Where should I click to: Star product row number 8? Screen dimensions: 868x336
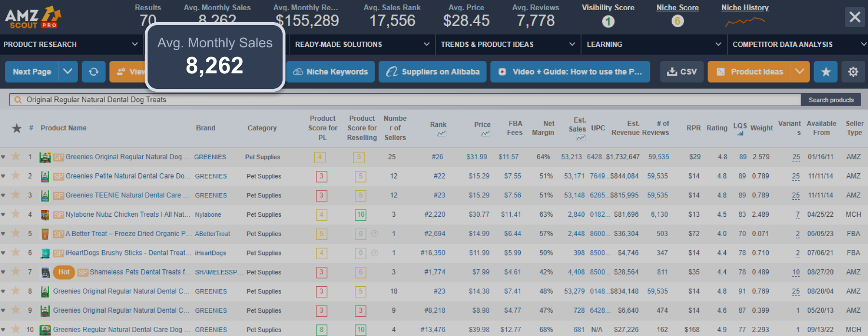(x=16, y=291)
